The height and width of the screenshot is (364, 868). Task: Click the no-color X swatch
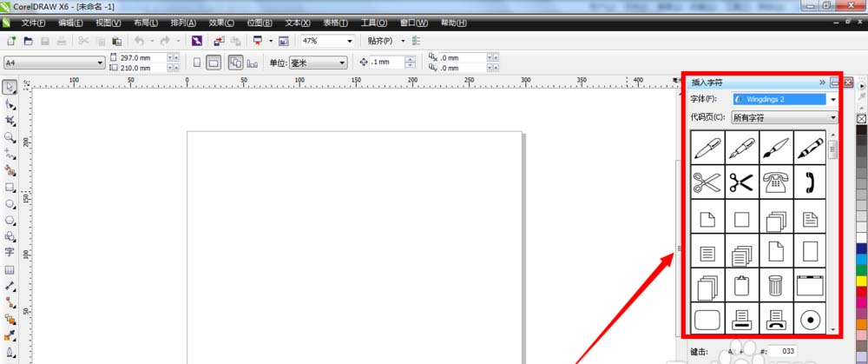coord(861,118)
